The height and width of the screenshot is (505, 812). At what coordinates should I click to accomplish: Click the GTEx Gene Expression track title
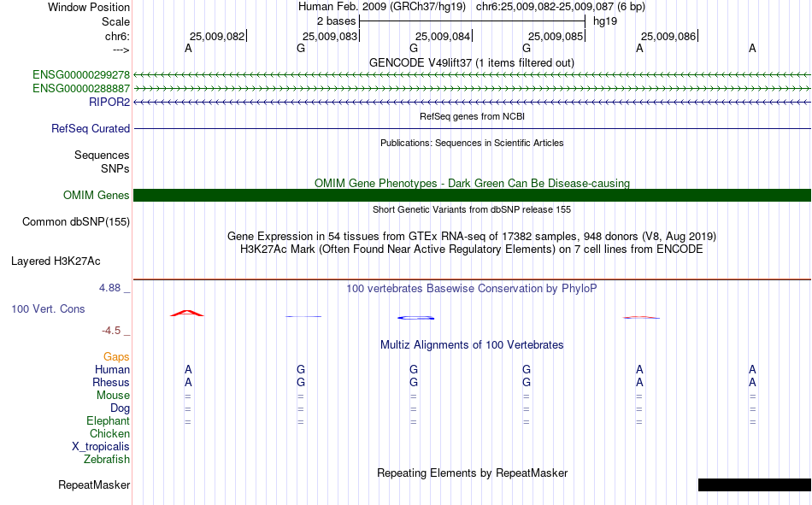(x=472, y=236)
